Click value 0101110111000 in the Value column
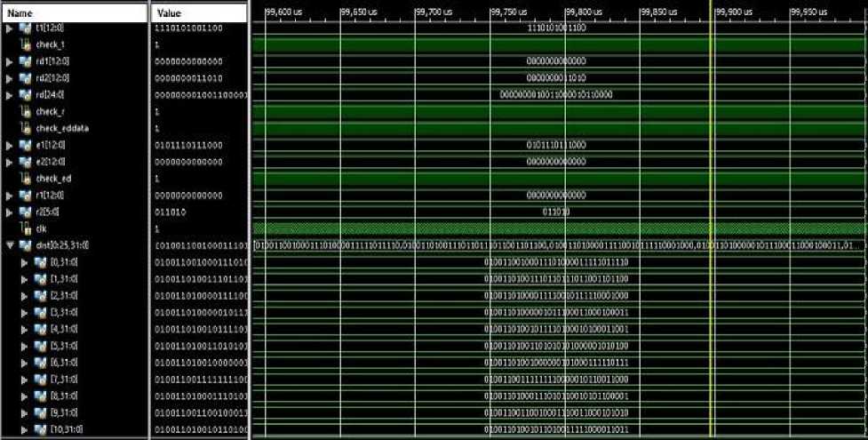Viewport: 868px width, 440px height. [x=188, y=145]
